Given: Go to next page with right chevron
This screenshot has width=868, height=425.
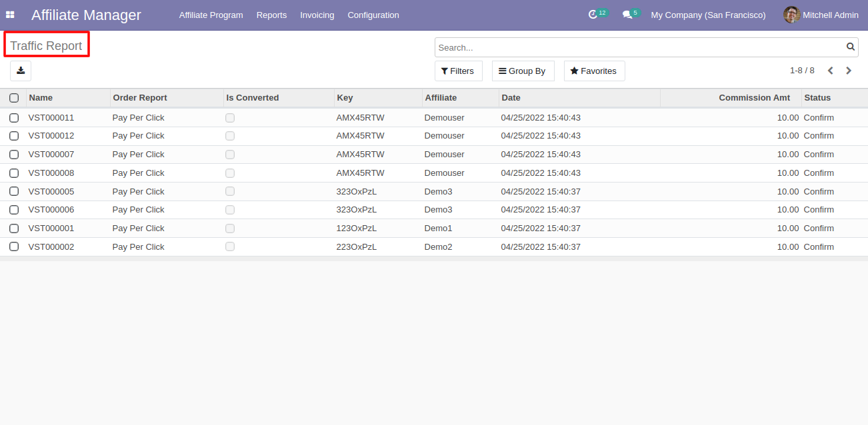Looking at the screenshot, I should pyautogui.click(x=849, y=71).
